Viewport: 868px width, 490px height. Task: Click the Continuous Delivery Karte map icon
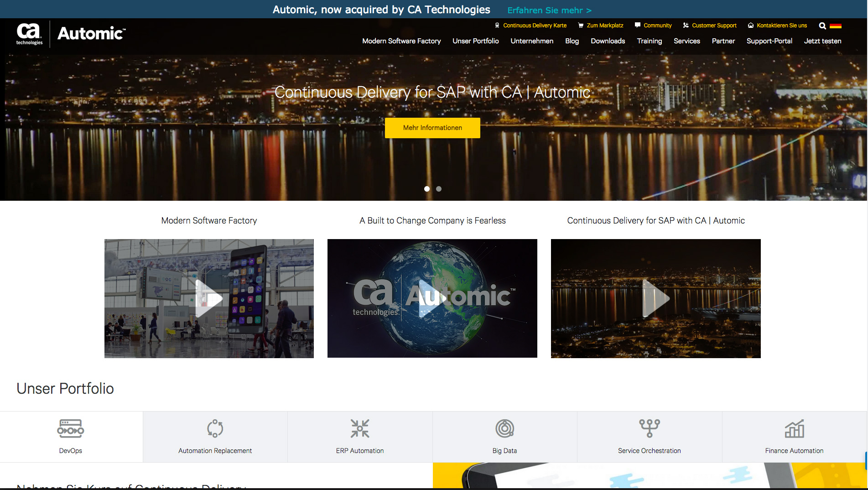(497, 26)
